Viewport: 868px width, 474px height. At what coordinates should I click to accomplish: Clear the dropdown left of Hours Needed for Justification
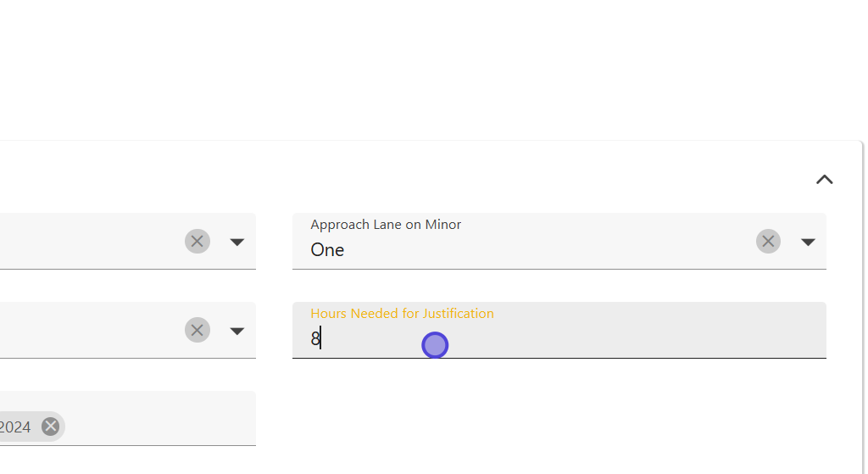point(198,331)
